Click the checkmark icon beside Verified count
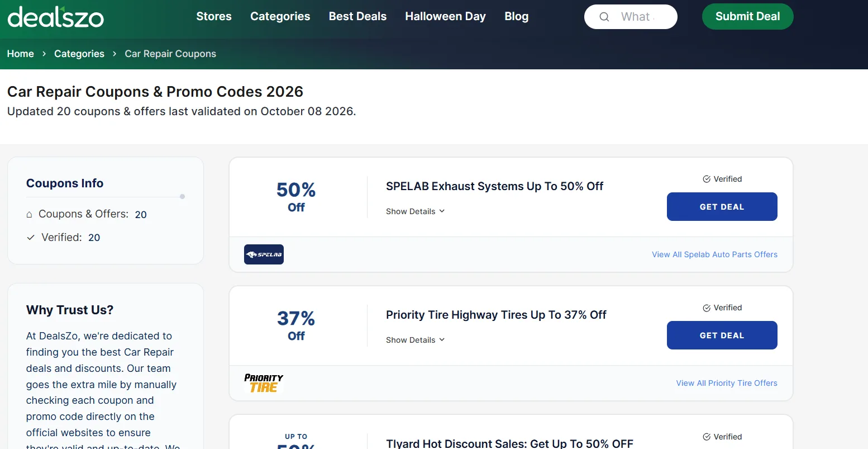The image size is (868, 449). click(31, 238)
